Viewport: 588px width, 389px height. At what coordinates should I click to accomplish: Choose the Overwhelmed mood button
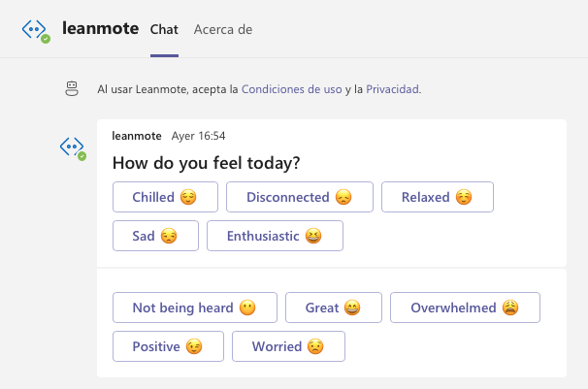465,308
